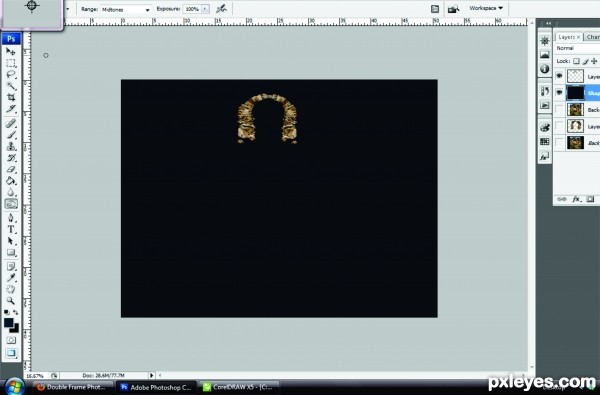Select the Magic Wand tool

tap(11, 86)
